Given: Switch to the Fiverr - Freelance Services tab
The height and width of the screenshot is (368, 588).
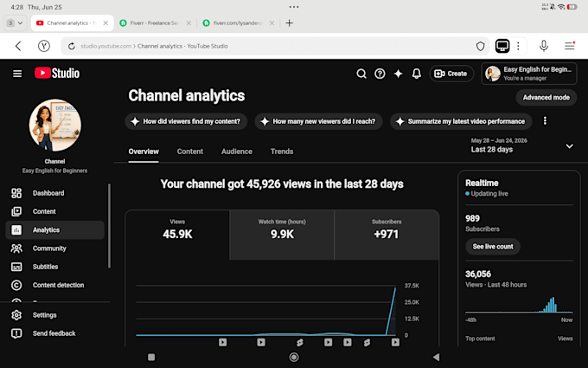Looking at the screenshot, I should click(155, 23).
